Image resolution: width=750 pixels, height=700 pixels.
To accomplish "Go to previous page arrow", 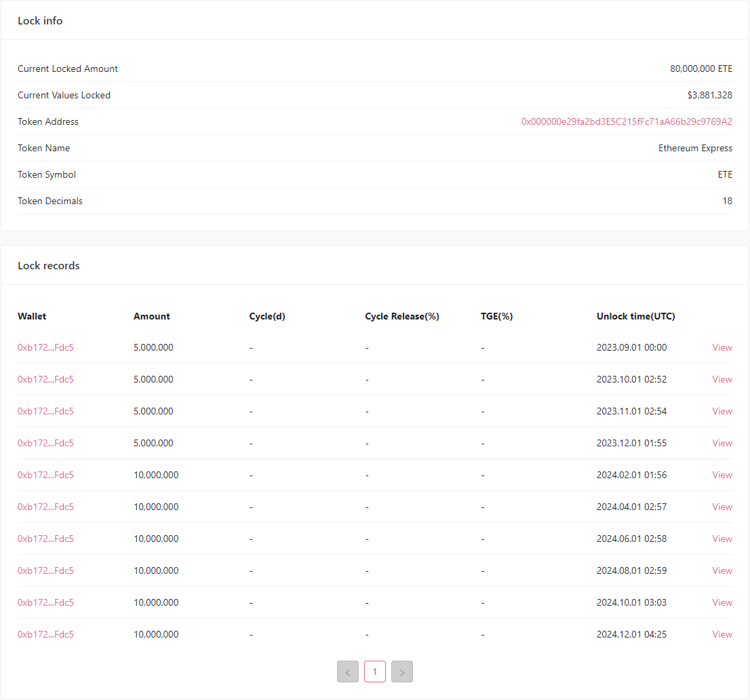I will (x=348, y=672).
